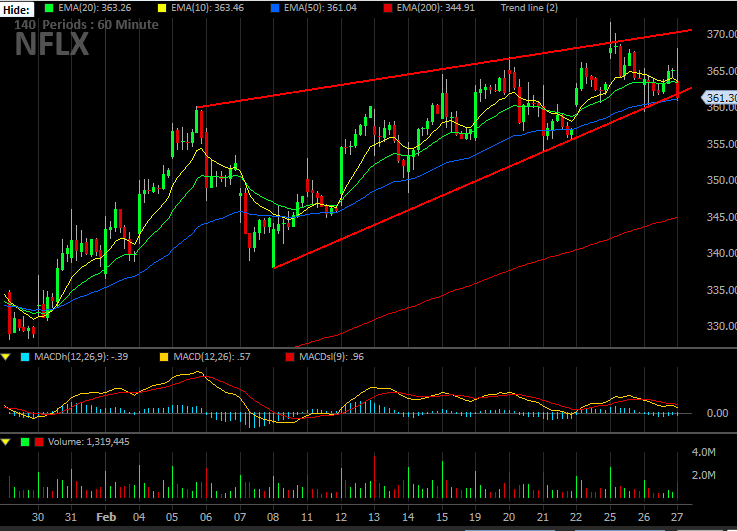737x531 pixels.
Task: Click the 335.00 price axis label
Action: click(721, 290)
